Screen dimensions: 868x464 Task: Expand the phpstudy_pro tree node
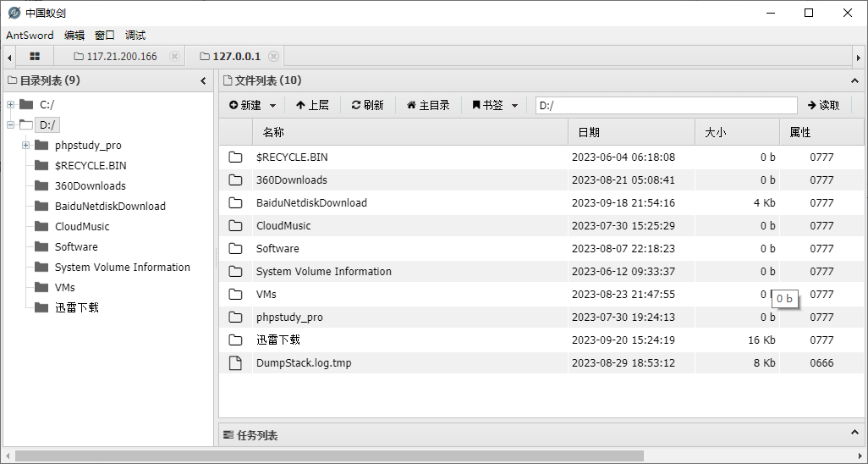pos(25,146)
